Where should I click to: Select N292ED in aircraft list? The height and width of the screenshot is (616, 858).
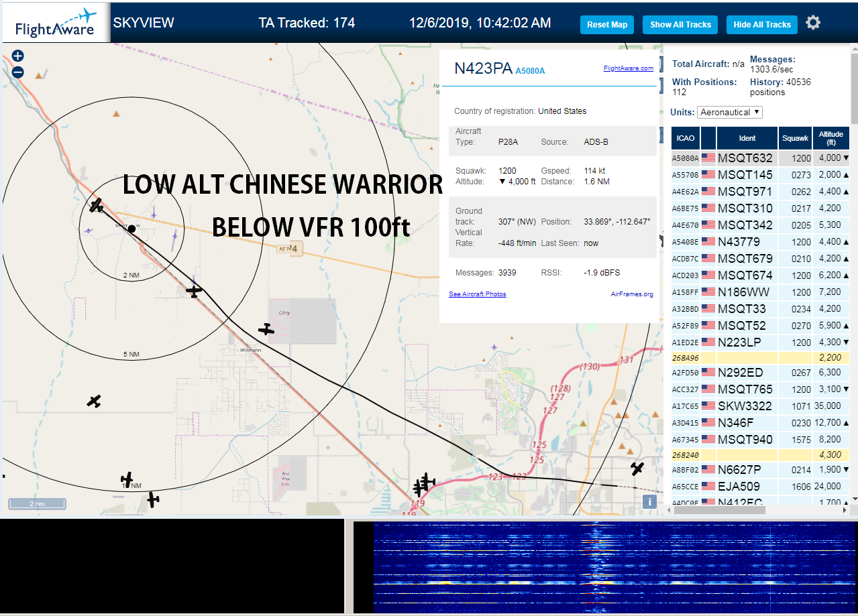point(761,373)
